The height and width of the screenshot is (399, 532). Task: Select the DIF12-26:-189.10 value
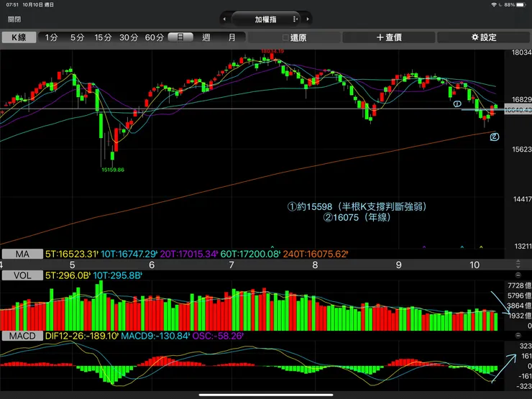81,336
